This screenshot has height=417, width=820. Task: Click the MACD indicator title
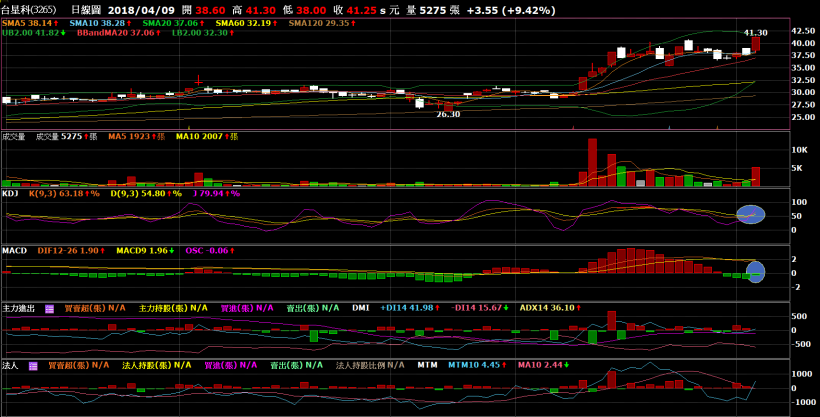point(14,250)
